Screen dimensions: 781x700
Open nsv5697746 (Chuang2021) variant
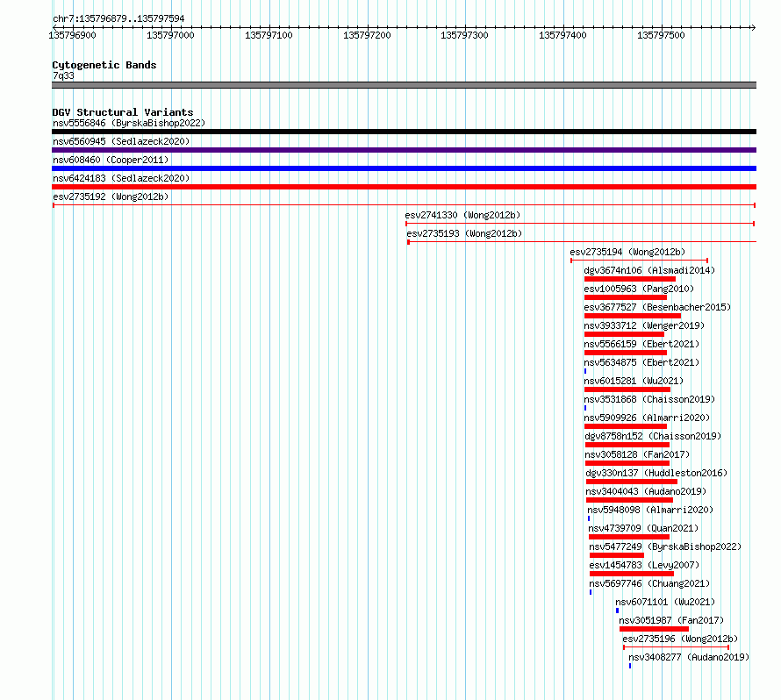coord(649,583)
